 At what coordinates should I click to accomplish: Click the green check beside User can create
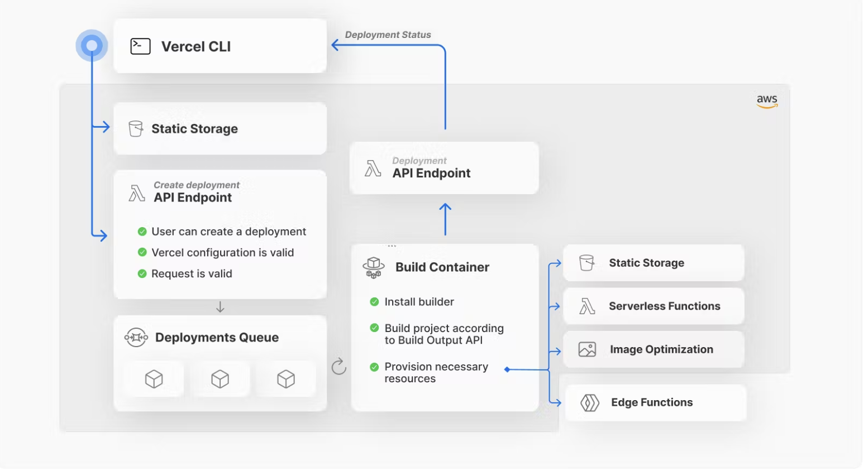coord(142,231)
